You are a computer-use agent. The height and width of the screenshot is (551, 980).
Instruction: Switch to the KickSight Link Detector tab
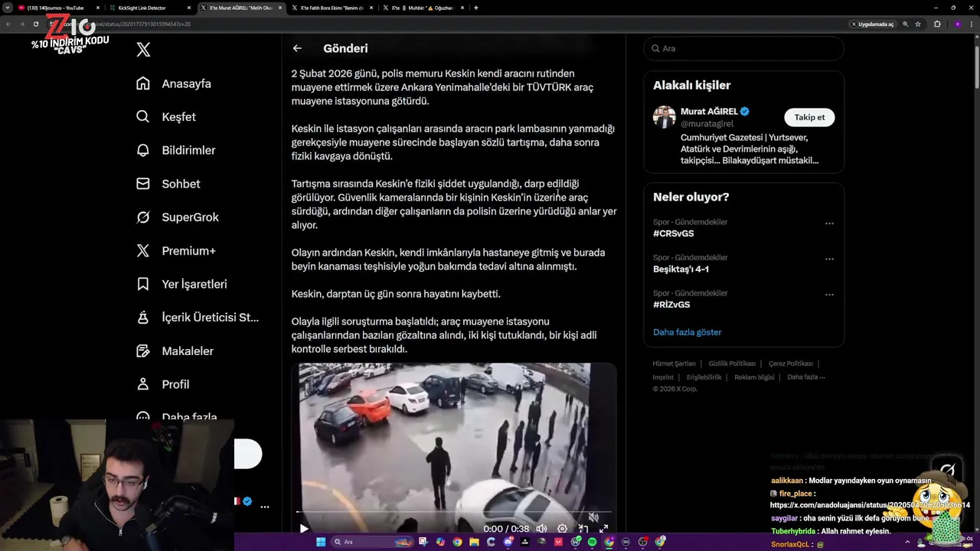(x=149, y=8)
